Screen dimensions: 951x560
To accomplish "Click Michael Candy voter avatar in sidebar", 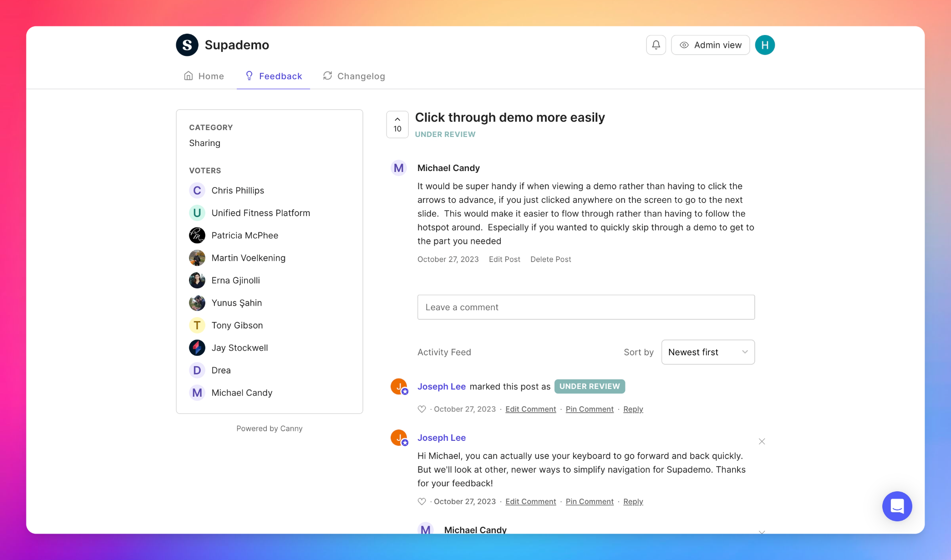I will click(197, 393).
